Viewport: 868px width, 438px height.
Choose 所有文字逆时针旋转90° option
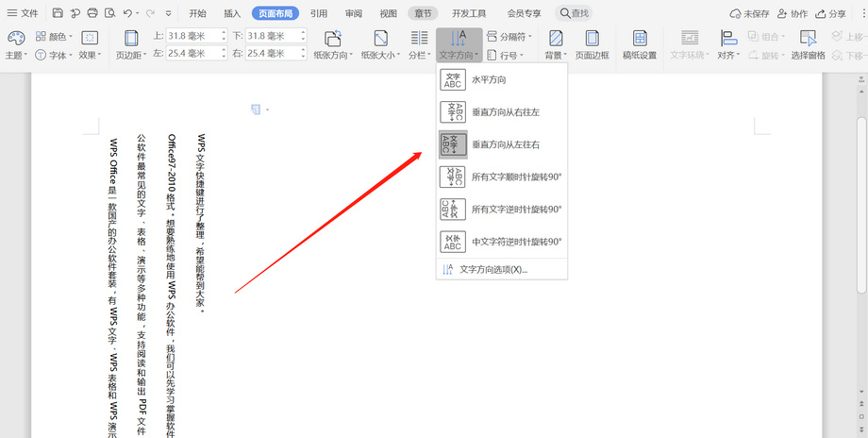(x=502, y=210)
